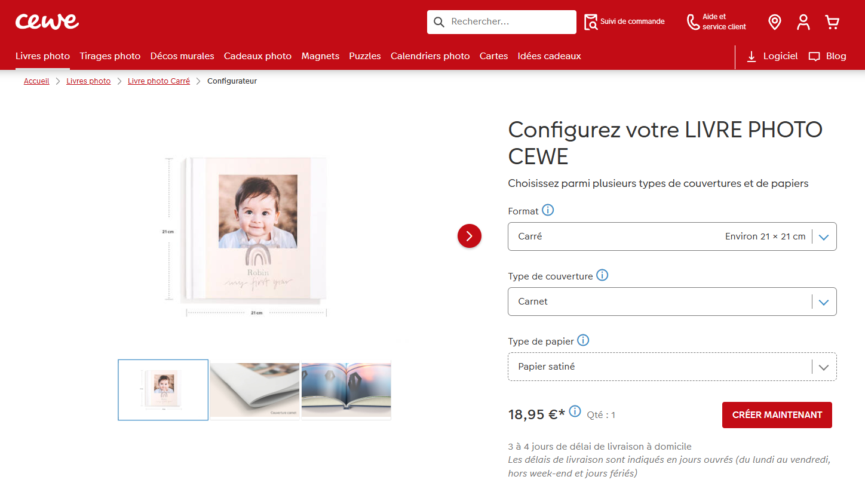The height and width of the screenshot is (504, 865).
Task: Open the shopping cart icon
Action: pyautogui.click(x=832, y=22)
